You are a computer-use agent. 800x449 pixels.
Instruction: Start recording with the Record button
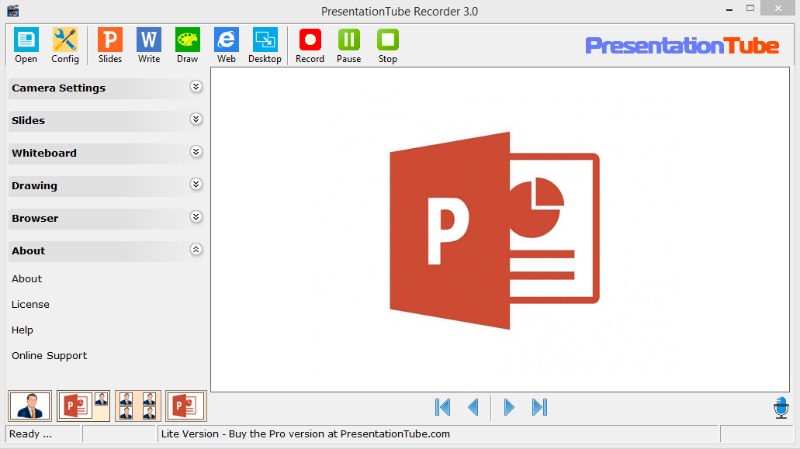(x=310, y=45)
